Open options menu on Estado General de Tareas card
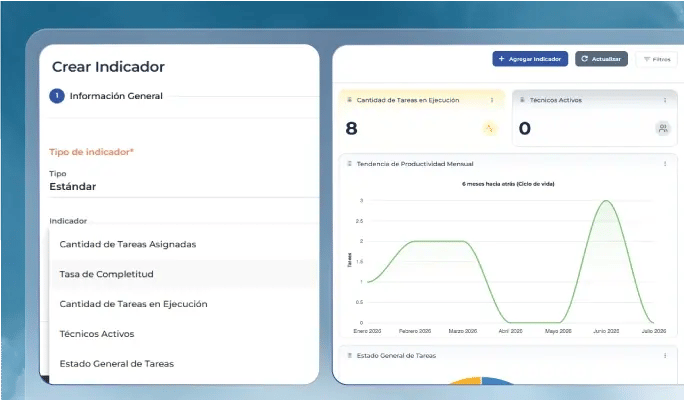 [665, 356]
